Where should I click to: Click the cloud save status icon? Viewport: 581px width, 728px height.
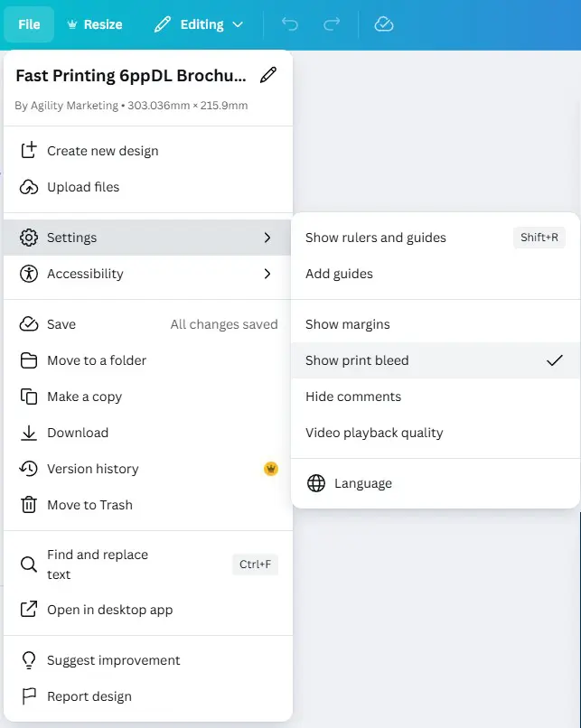tap(384, 24)
